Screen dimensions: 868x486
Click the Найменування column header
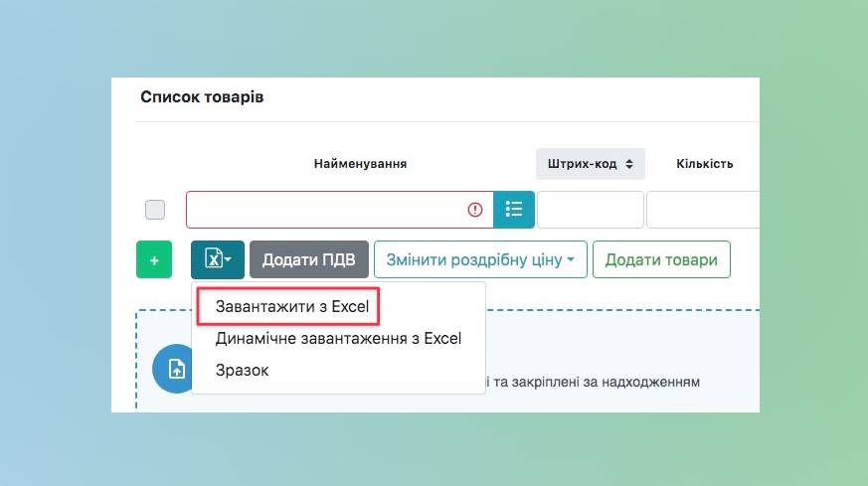click(360, 163)
